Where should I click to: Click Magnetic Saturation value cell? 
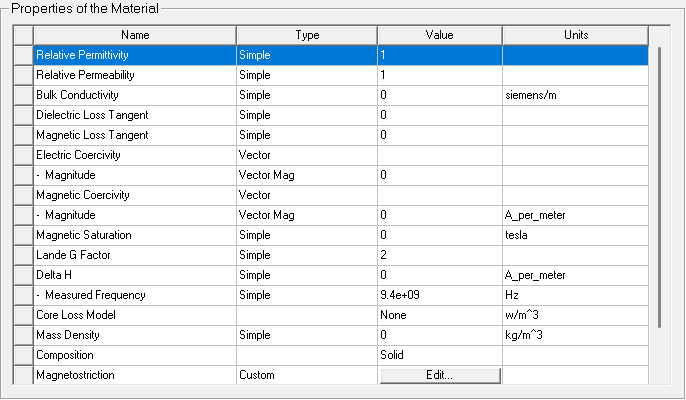point(440,235)
